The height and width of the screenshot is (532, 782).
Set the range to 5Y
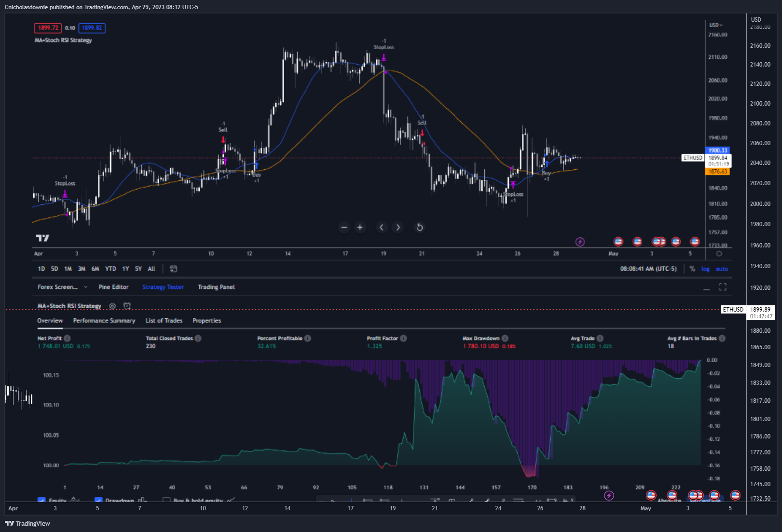click(x=138, y=269)
